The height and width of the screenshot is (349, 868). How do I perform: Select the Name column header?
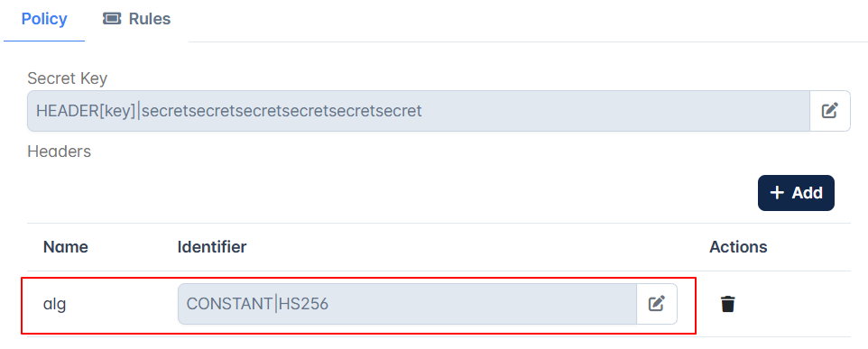pos(65,247)
